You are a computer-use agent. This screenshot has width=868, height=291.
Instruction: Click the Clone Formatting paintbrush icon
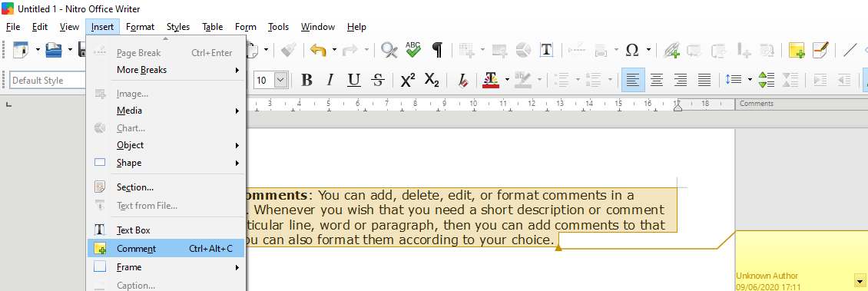[x=288, y=51]
